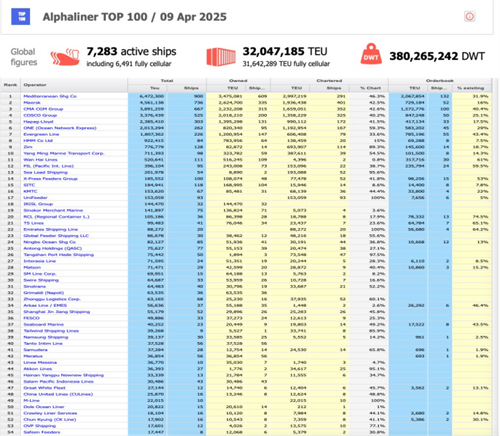
Task: Open Seaboard Marine operator link
Action: coord(44,324)
